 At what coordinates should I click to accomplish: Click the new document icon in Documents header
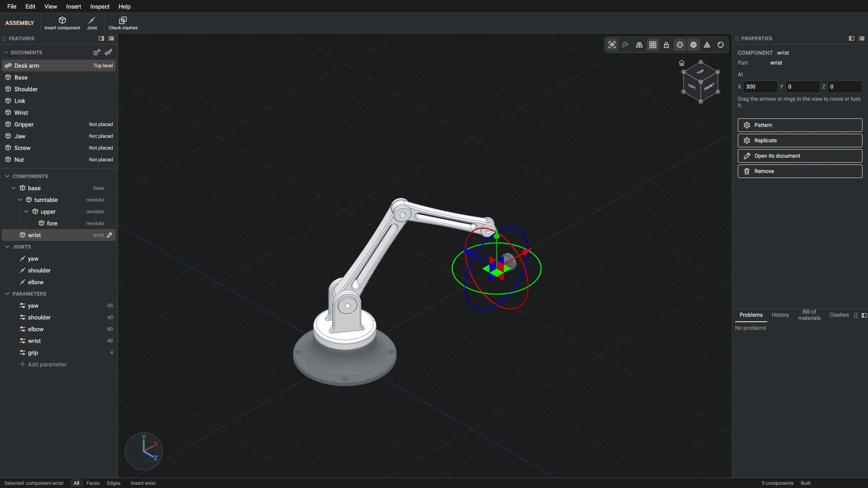(x=96, y=52)
